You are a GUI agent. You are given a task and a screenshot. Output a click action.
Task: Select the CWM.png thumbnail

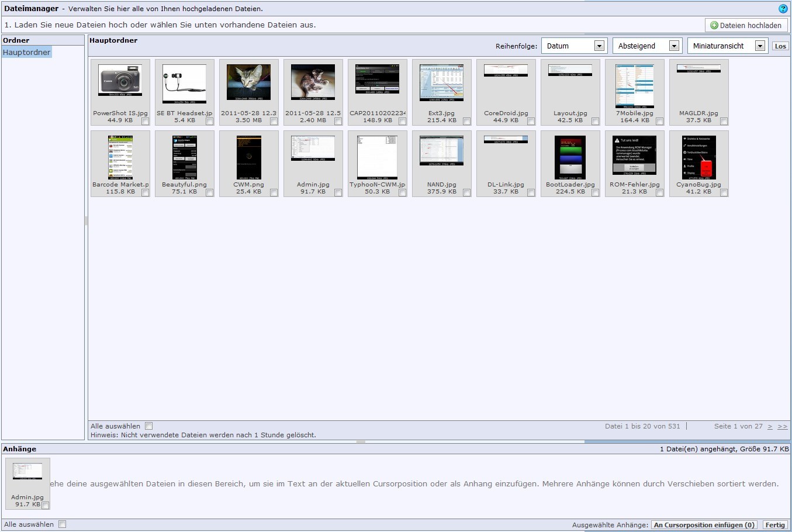pyautogui.click(x=249, y=158)
